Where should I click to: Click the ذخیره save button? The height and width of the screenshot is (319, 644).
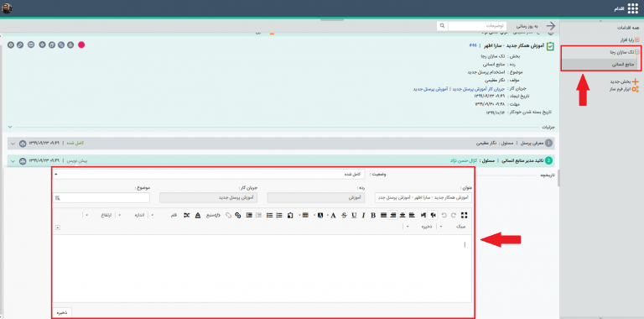pos(62,312)
